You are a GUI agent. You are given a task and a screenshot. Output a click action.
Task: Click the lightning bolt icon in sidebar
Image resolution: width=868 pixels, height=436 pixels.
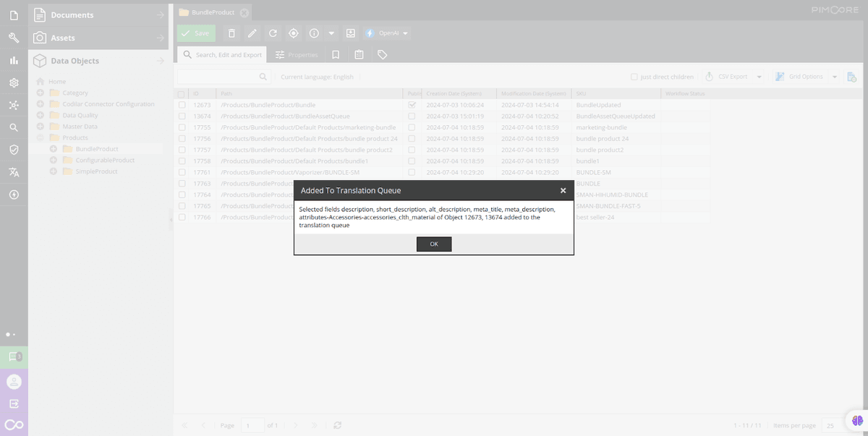[x=14, y=195]
